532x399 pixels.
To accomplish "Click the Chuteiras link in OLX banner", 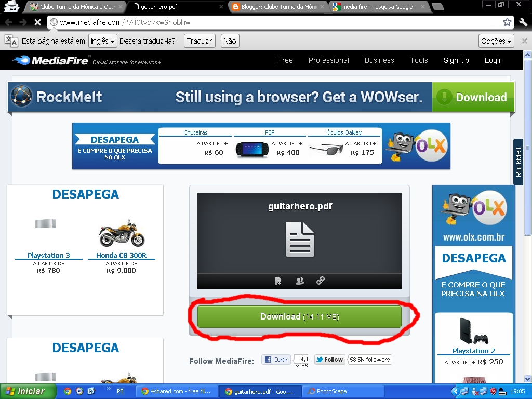I will coord(195,132).
